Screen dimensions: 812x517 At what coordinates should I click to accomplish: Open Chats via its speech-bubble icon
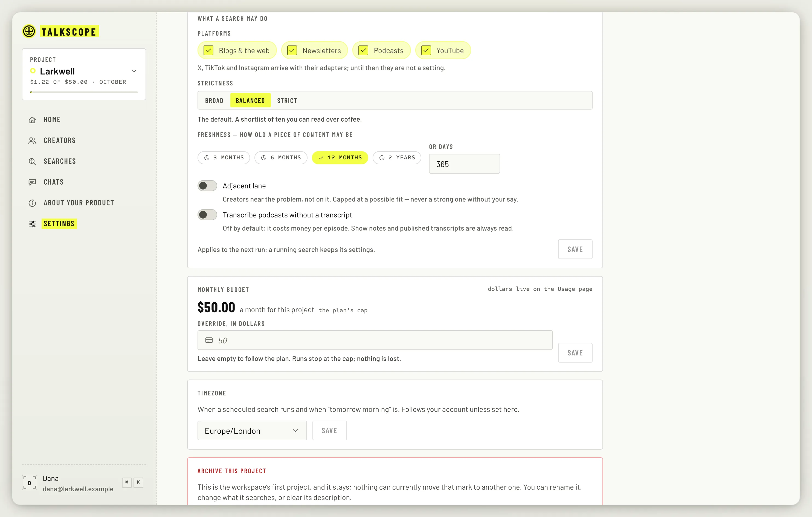click(x=32, y=182)
